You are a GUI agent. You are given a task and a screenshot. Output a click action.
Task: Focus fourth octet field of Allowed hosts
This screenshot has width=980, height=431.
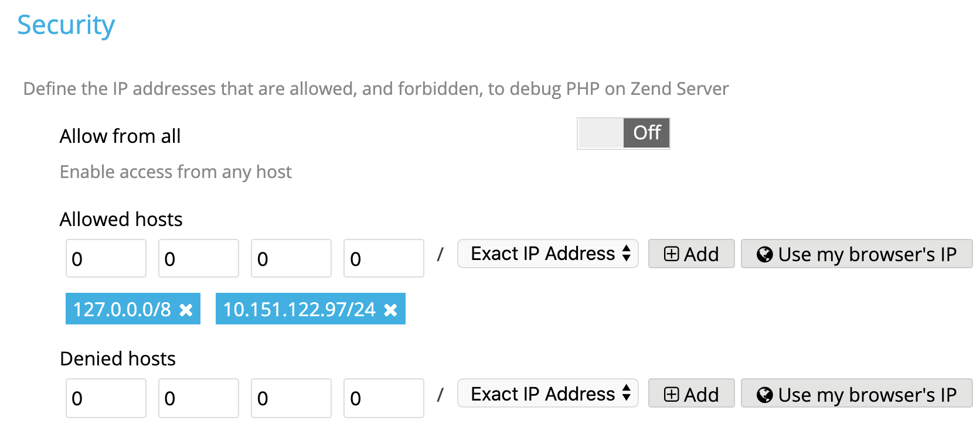point(384,258)
